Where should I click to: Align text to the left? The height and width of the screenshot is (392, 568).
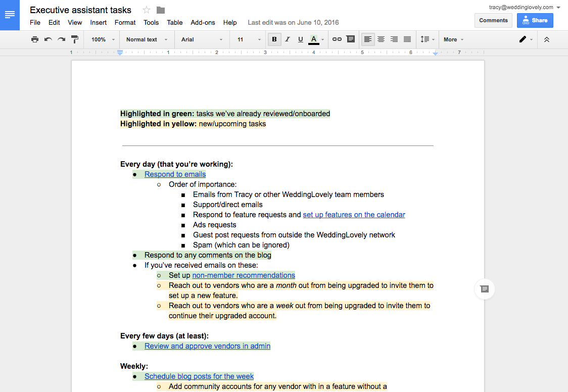368,39
